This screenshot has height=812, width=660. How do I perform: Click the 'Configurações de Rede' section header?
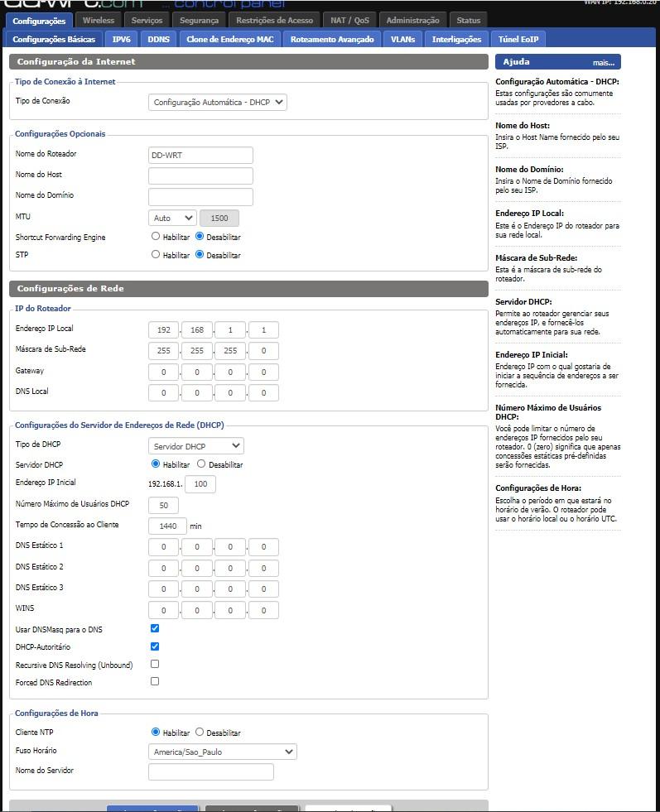pos(248,288)
